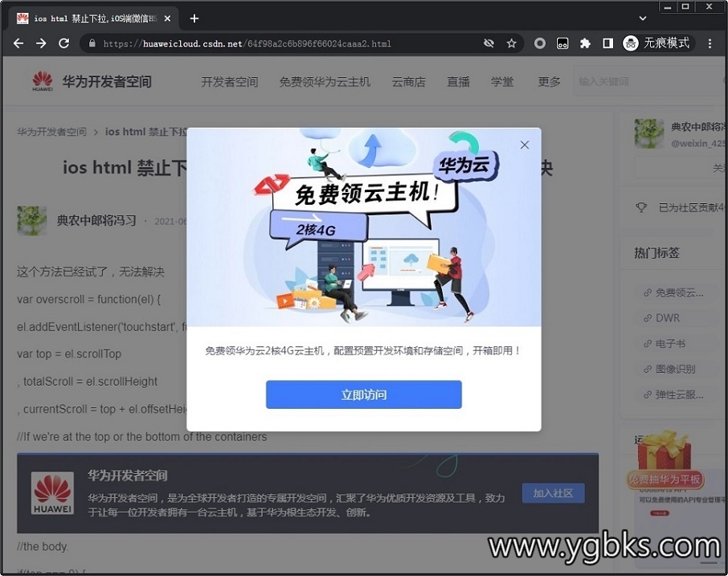
Task: Open the 学堂 nav item
Action: (x=502, y=82)
